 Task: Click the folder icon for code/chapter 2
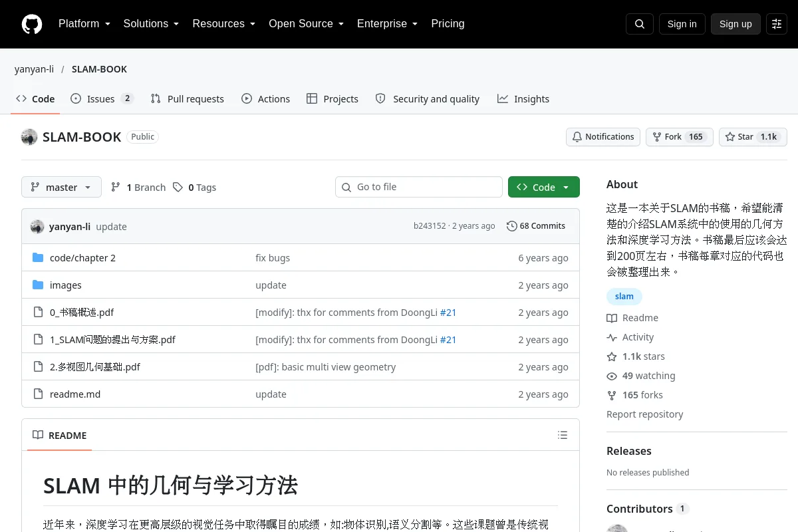(38, 257)
